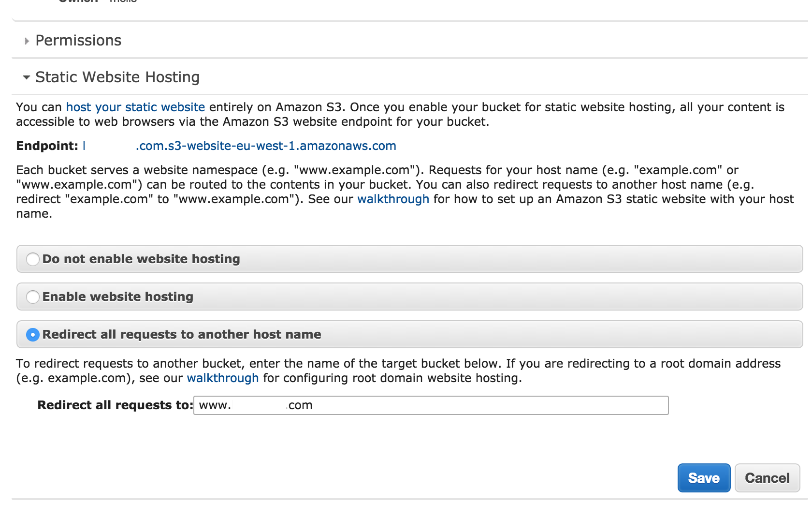
Task: Click the Do not enable website hosting label
Action: (x=141, y=259)
